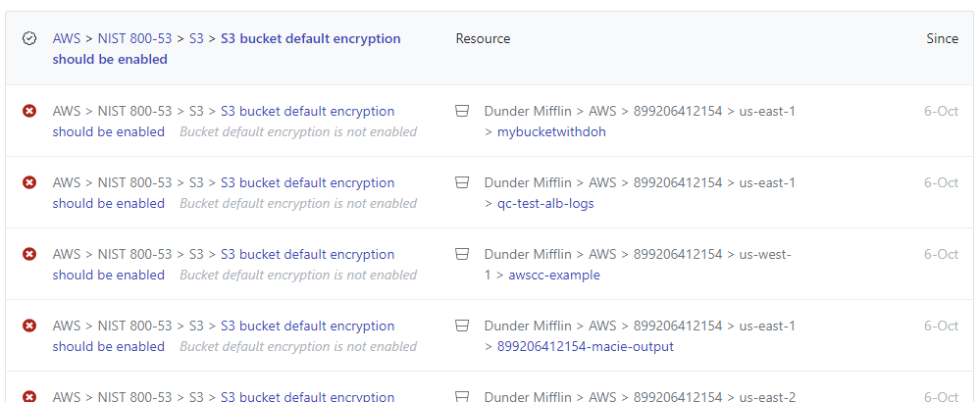Screen dimensions: 980x402
Task: Open the awscc-example bucket link
Action: click(x=554, y=276)
